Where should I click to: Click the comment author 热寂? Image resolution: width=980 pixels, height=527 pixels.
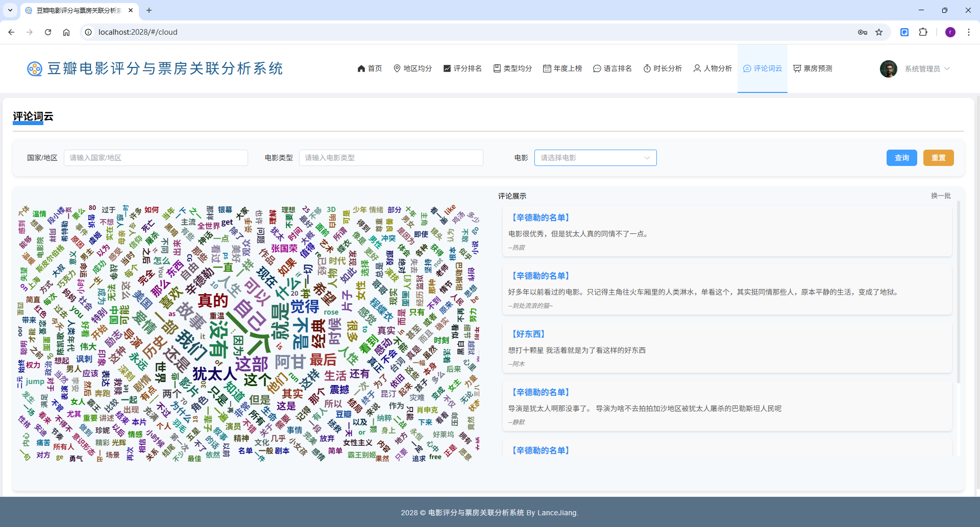(517, 248)
